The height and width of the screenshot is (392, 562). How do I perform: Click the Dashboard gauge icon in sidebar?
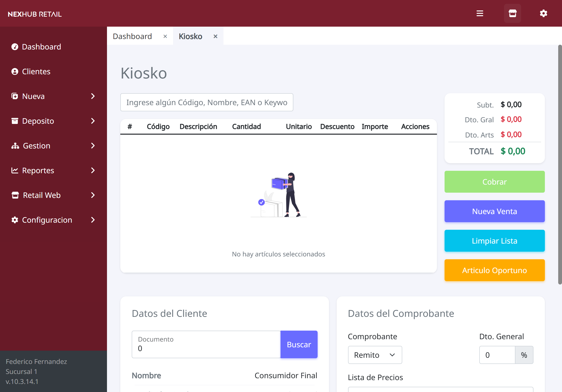15,47
